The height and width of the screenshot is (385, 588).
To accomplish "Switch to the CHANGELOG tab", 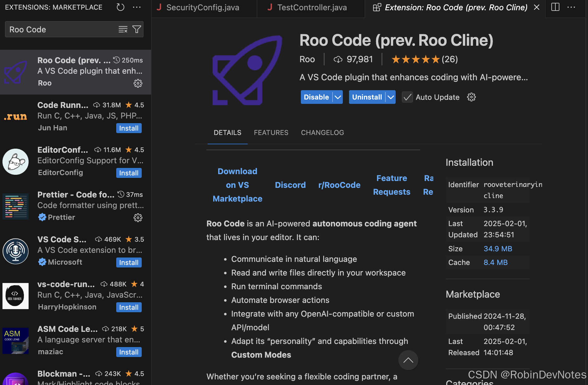I will click(x=322, y=133).
